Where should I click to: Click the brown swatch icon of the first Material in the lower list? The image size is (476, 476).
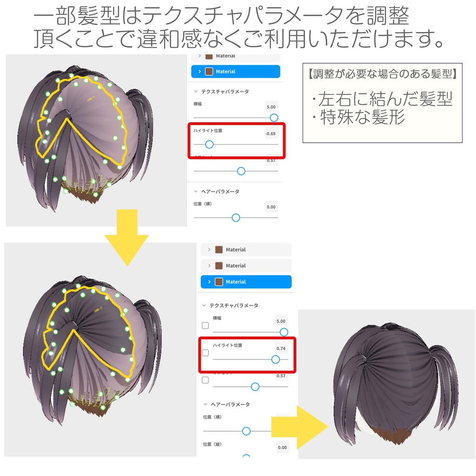coord(219,250)
